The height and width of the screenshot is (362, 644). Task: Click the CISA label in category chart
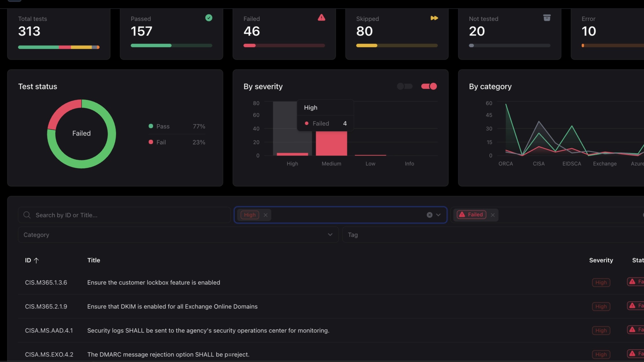(x=538, y=164)
